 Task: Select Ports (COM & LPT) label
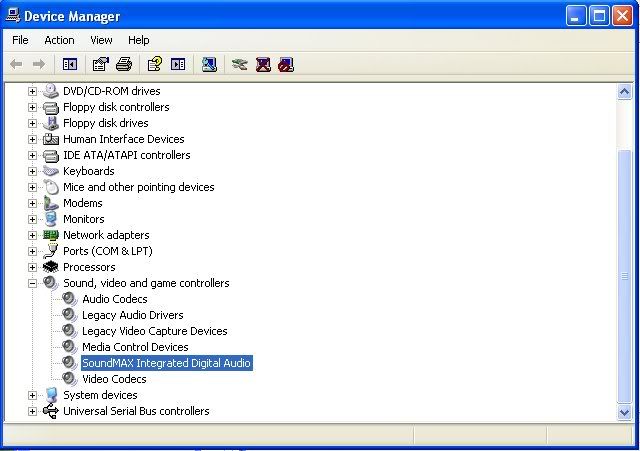108,251
